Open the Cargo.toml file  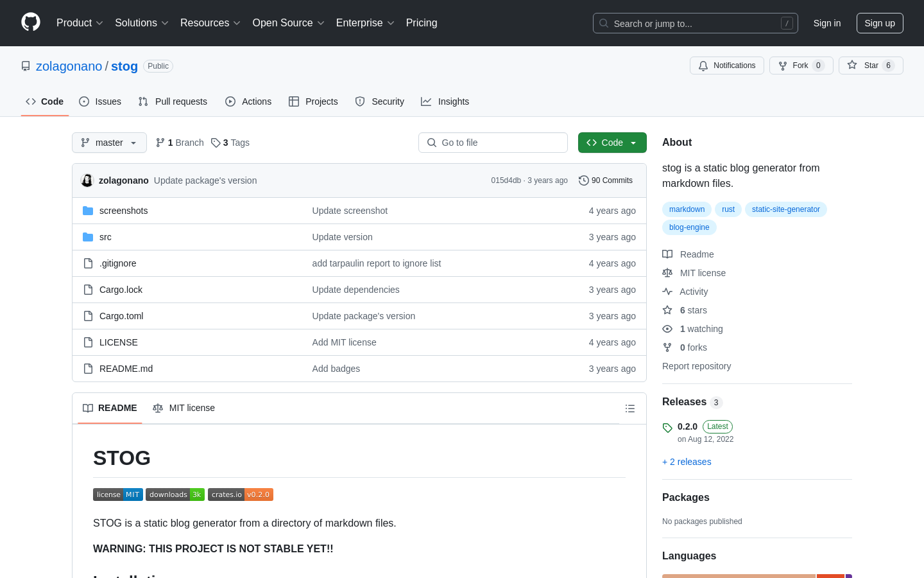tap(121, 316)
